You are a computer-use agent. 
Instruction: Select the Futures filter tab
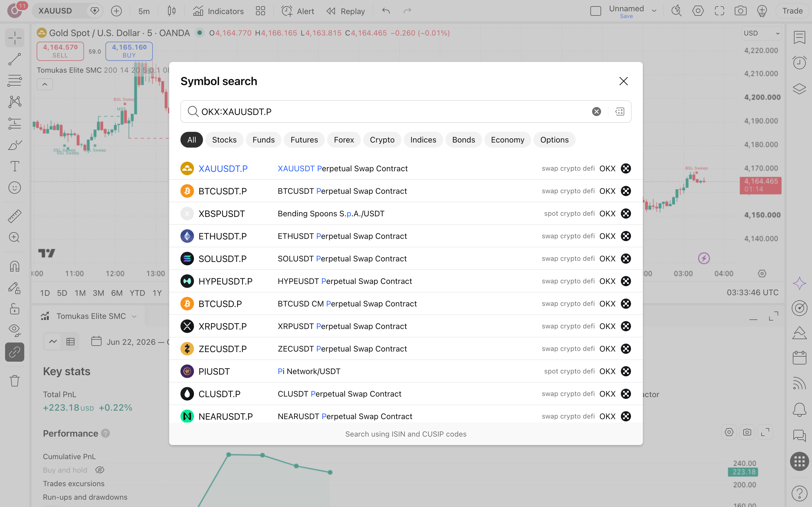pos(304,140)
